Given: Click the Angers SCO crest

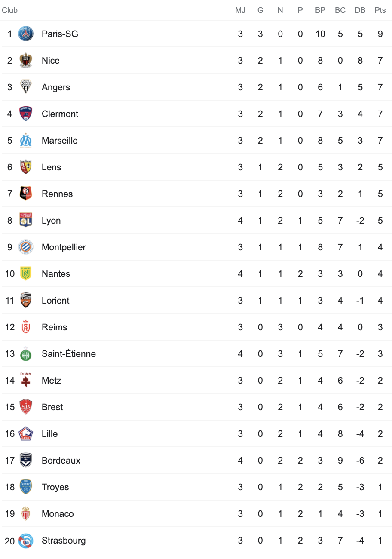Looking at the screenshot, I should (x=26, y=87).
